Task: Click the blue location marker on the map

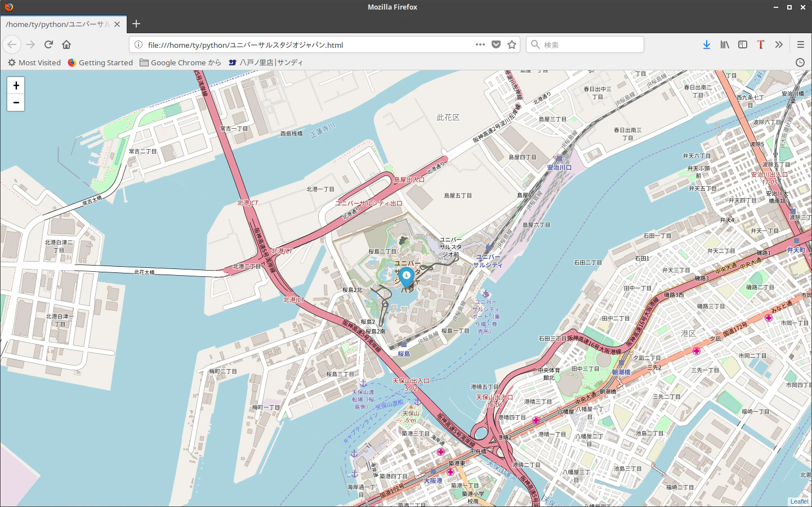Action: click(x=407, y=279)
